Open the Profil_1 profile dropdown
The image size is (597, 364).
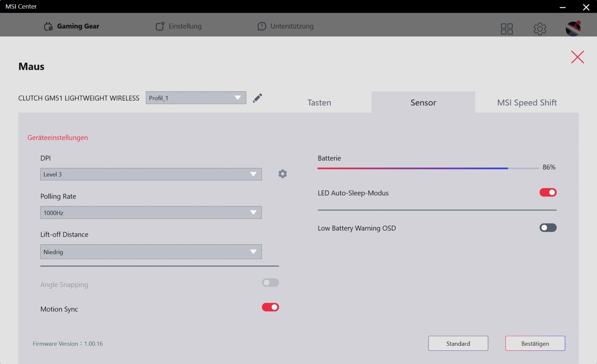(x=196, y=98)
